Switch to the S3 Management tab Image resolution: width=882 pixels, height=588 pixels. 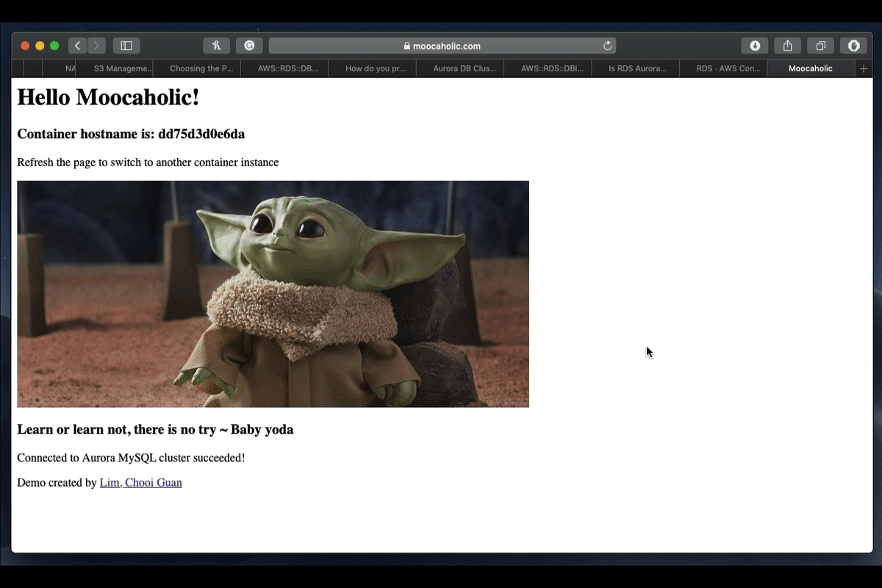tap(114, 68)
